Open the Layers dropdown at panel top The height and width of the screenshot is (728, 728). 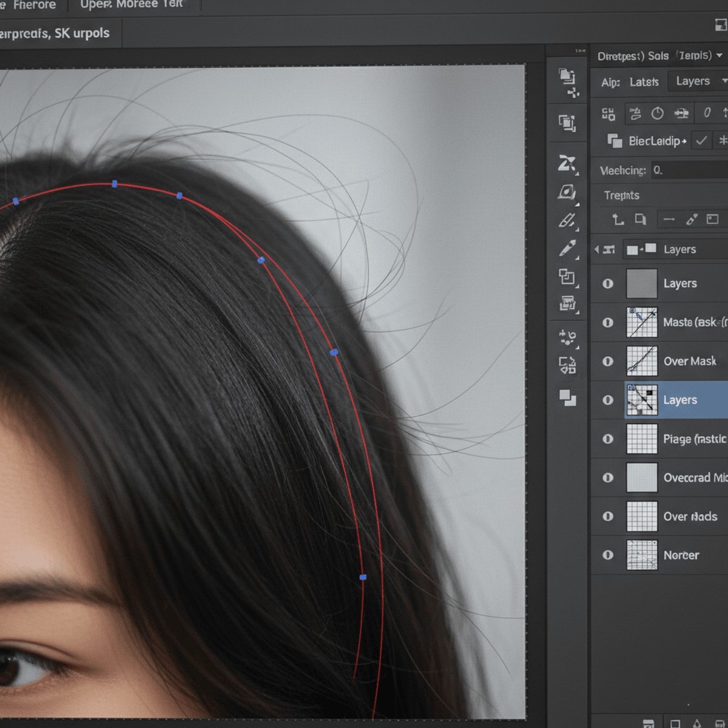(697, 81)
